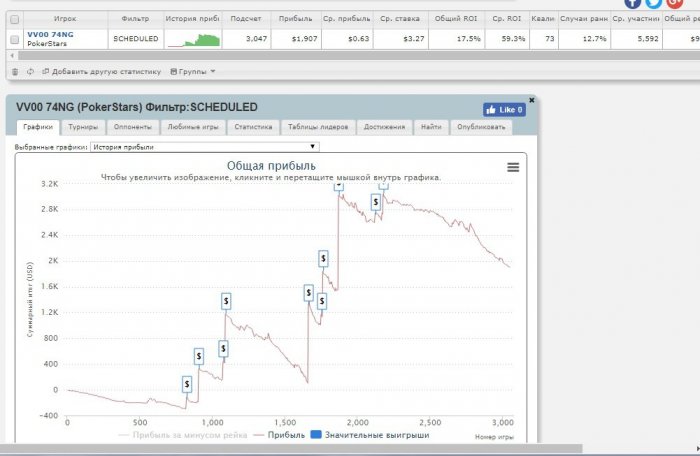Open the Опубликовать tab

tap(481, 127)
